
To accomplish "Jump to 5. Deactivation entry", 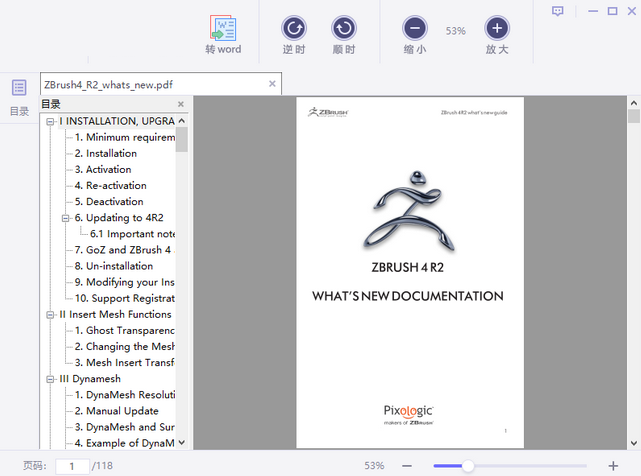I will [109, 202].
